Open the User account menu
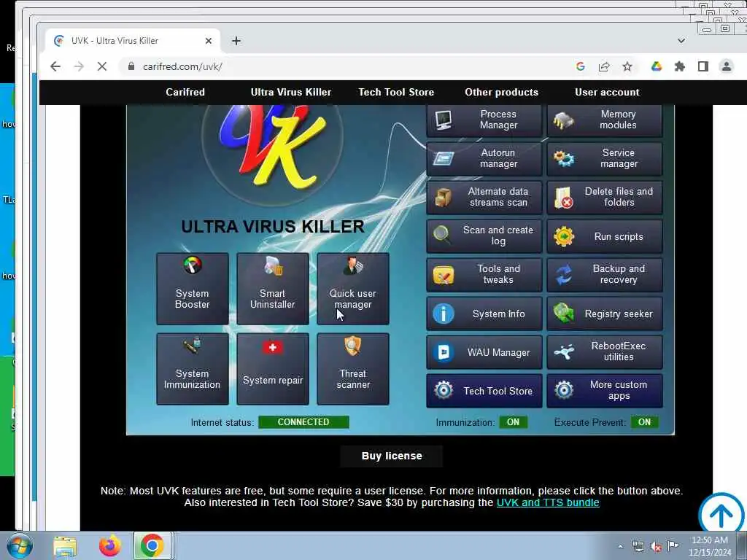The height and width of the screenshot is (560, 747). coord(607,93)
